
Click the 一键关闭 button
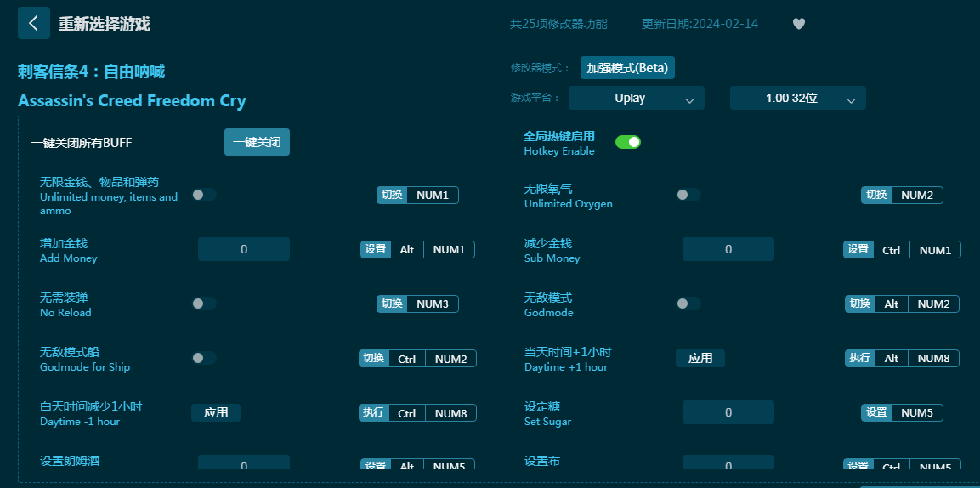257,142
